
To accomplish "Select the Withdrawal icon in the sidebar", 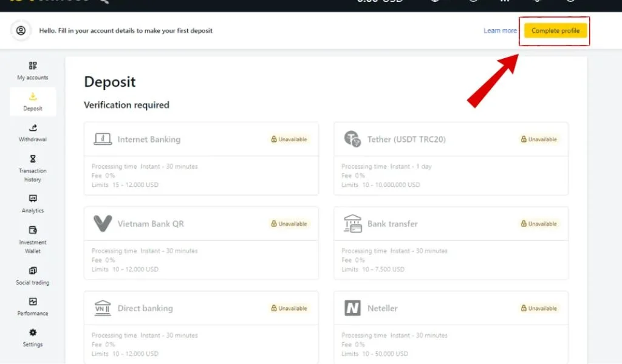I will [x=32, y=133].
